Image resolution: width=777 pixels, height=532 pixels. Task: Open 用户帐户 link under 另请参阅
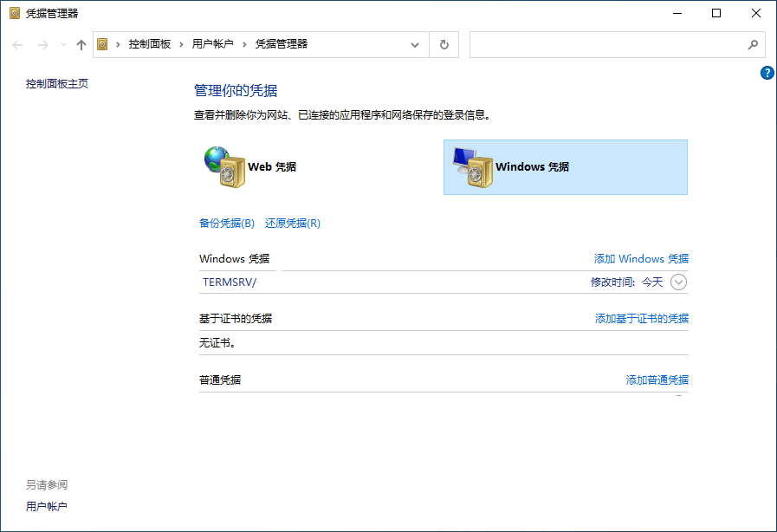[47, 506]
